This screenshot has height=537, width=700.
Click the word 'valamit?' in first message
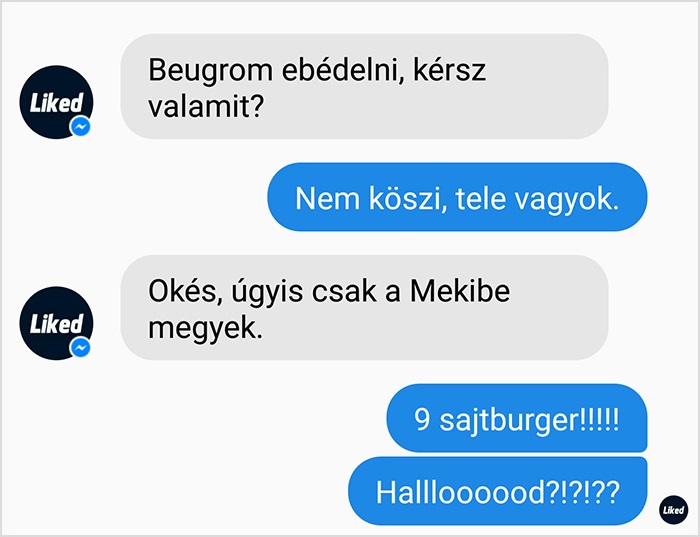pos(206,107)
